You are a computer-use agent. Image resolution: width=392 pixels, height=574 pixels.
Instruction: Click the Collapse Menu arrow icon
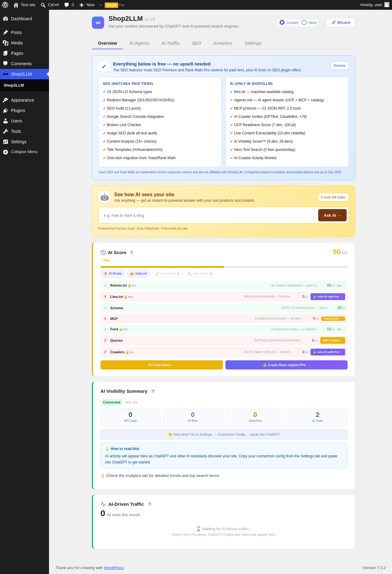point(6,152)
